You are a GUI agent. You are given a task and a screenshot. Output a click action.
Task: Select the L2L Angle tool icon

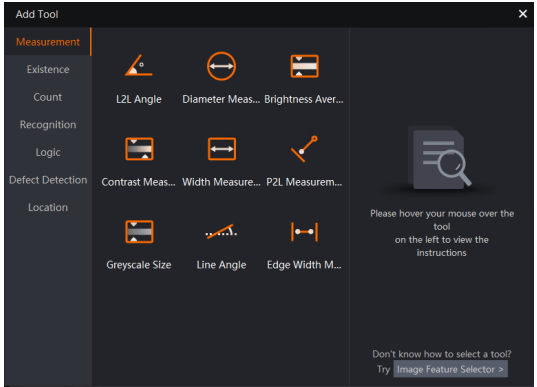tap(139, 65)
